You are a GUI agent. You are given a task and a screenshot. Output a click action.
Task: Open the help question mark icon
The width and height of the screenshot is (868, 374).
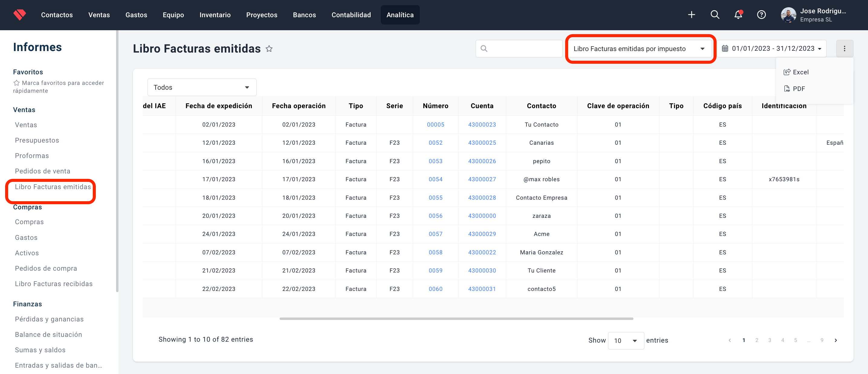coord(762,15)
